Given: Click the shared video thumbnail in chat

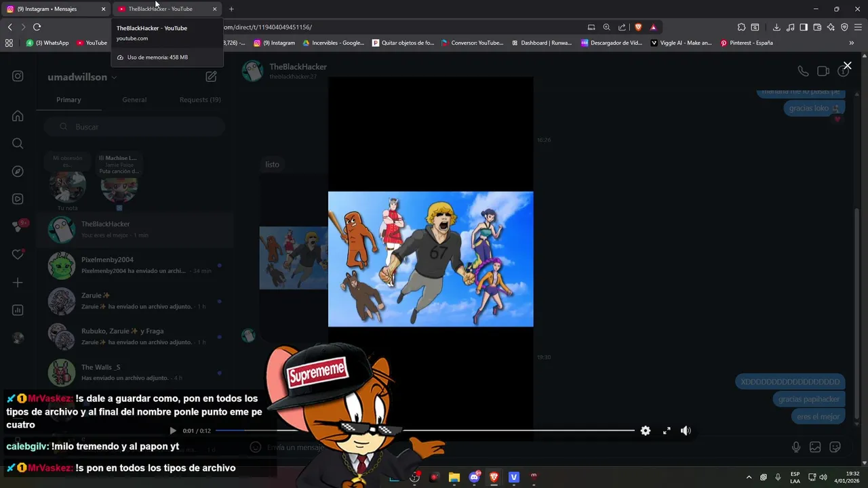Looking at the screenshot, I should pos(294,258).
